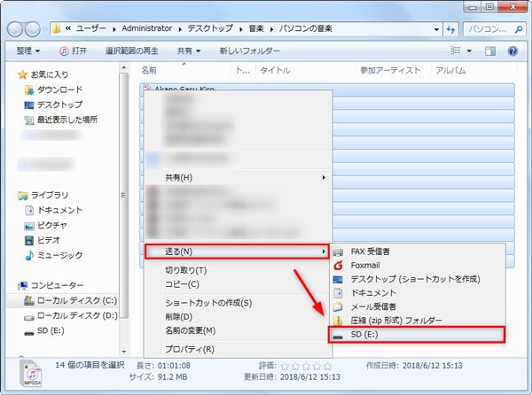Choose 削除(D) in context menu
This screenshot has height=395, width=532.
coord(238,317)
